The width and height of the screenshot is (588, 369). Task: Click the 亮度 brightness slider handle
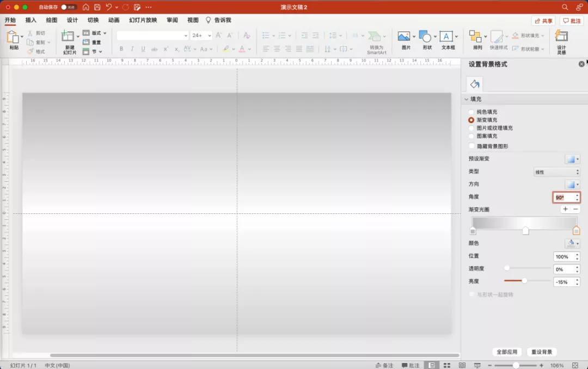coord(524,281)
